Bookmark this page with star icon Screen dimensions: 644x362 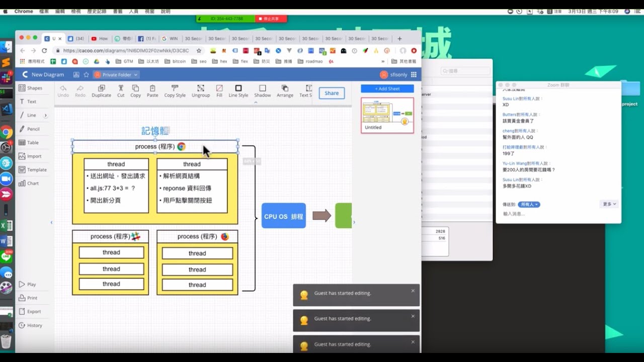(199, 51)
